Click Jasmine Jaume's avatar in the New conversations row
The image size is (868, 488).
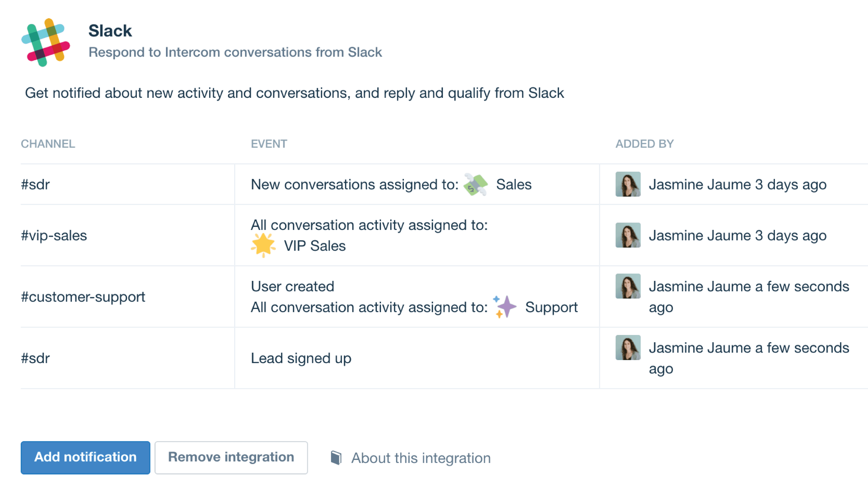point(628,184)
